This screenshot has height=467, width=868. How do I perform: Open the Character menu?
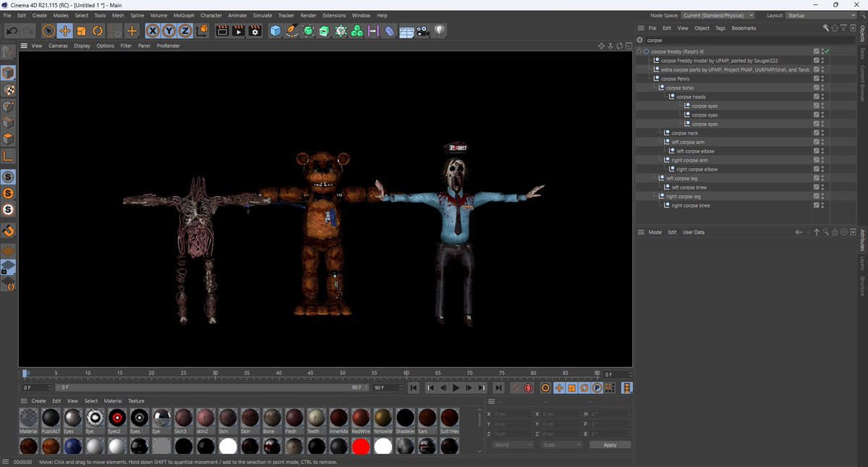[211, 15]
